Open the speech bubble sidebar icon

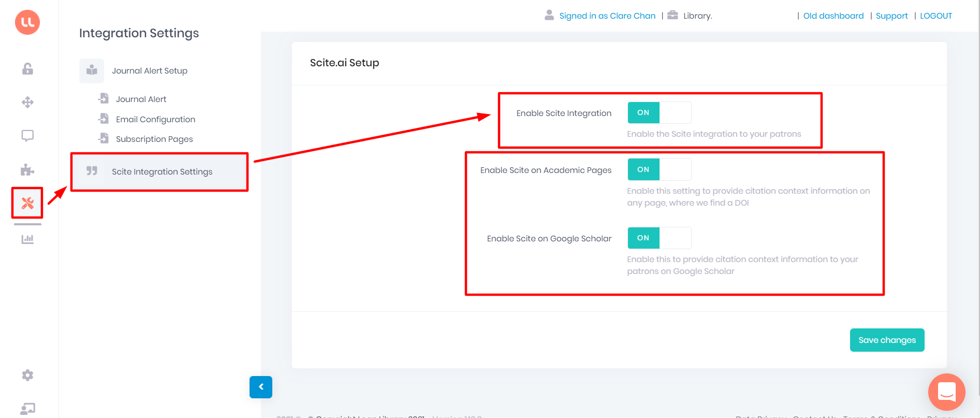pyautogui.click(x=27, y=136)
